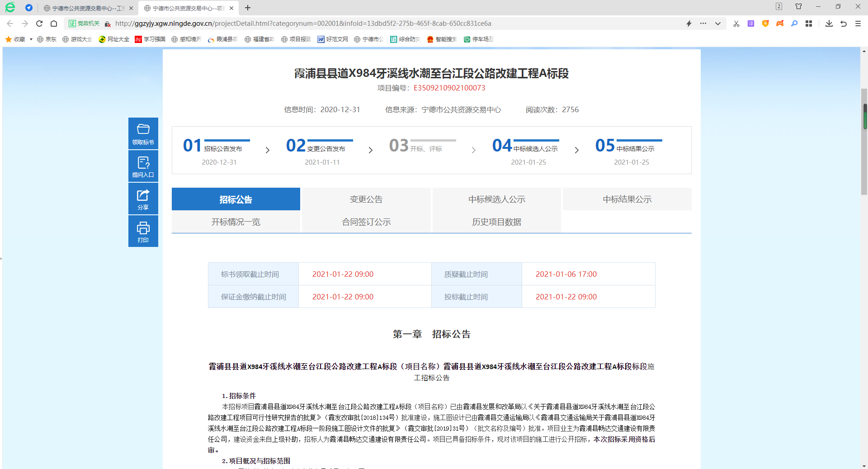
Task: Open the browser hamburger main menu
Action: (x=858, y=24)
